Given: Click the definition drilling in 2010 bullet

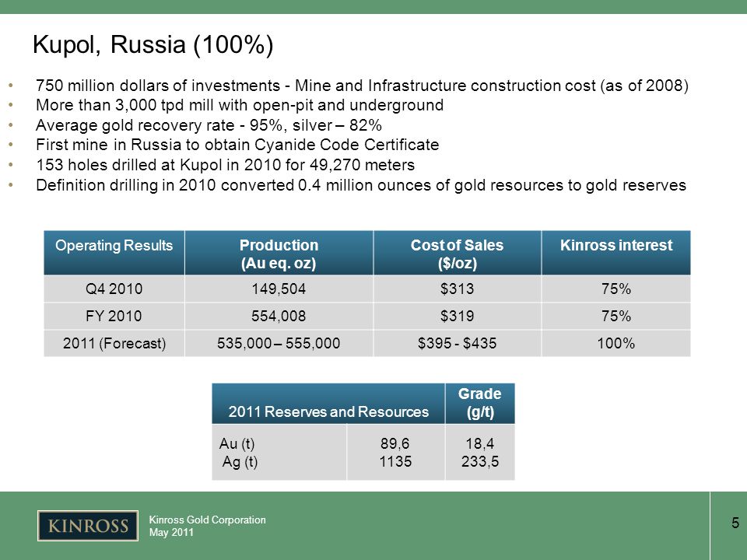Looking at the screenshot, I should pos(360,185).
